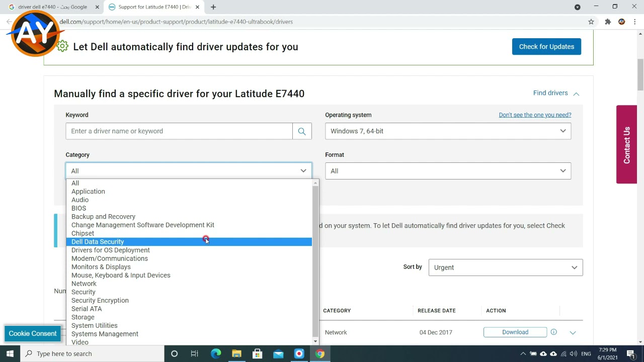The height and width of the screenshot is (362, 644).
Task: Choose Drivers for OS Deployment
Action: tap(189, 250)
